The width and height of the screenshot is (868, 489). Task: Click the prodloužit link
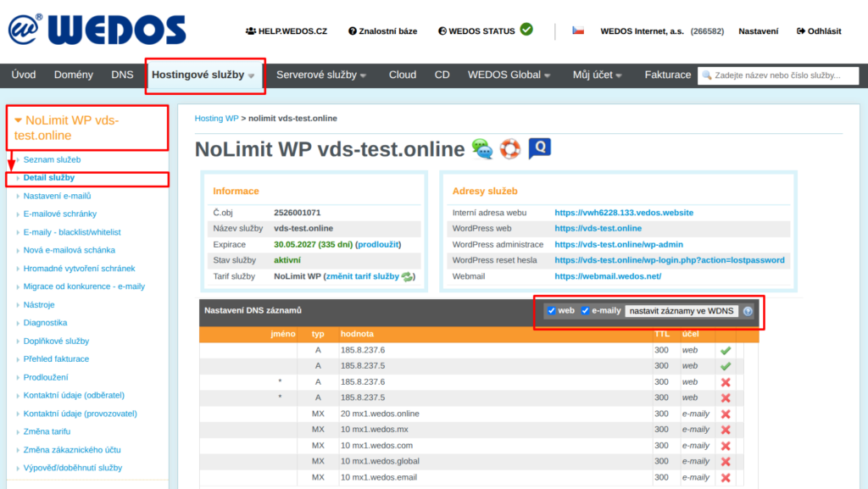click(378, 244)
